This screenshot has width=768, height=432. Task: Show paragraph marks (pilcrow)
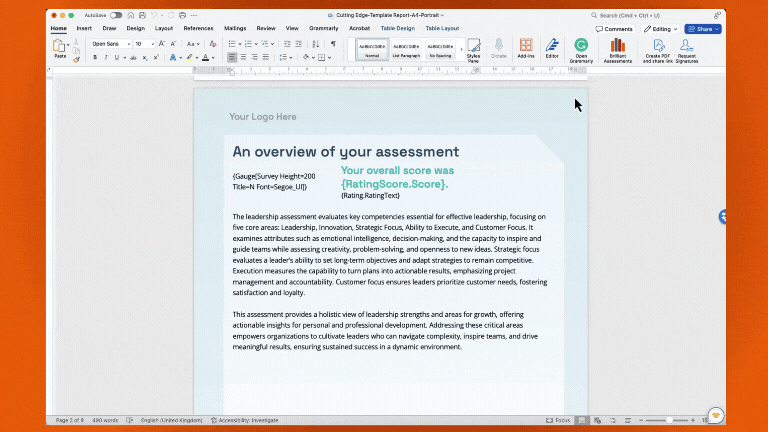333,44
